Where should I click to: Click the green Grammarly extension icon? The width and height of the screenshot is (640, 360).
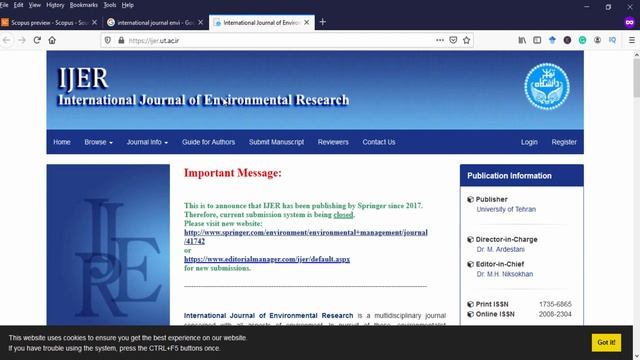click(x=582, y=40)
